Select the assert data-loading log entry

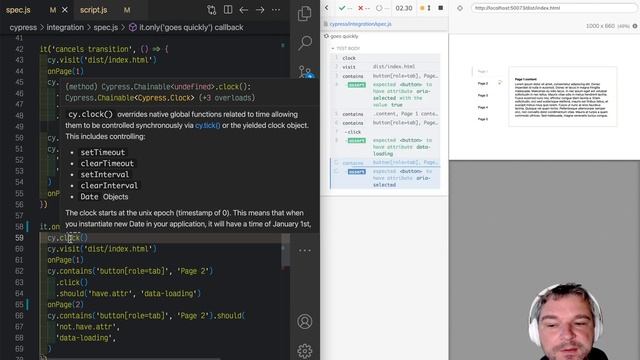click(x=385, y=147)
